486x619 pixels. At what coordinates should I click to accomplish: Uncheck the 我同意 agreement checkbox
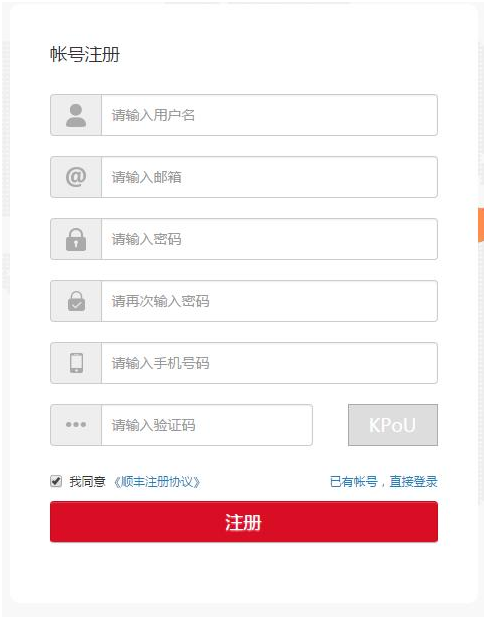point(56,481)
